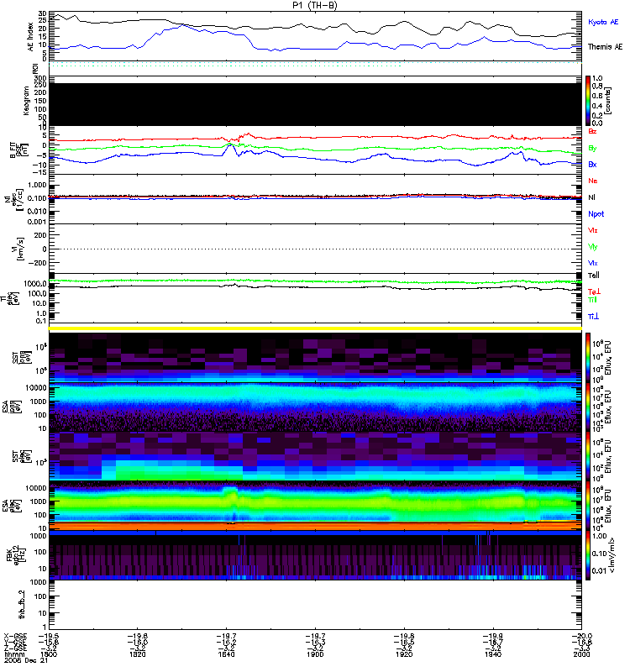Screen dimensions: 630x672
Task: Click the plot title P1 (TH-B)
Action: point(315,5)
